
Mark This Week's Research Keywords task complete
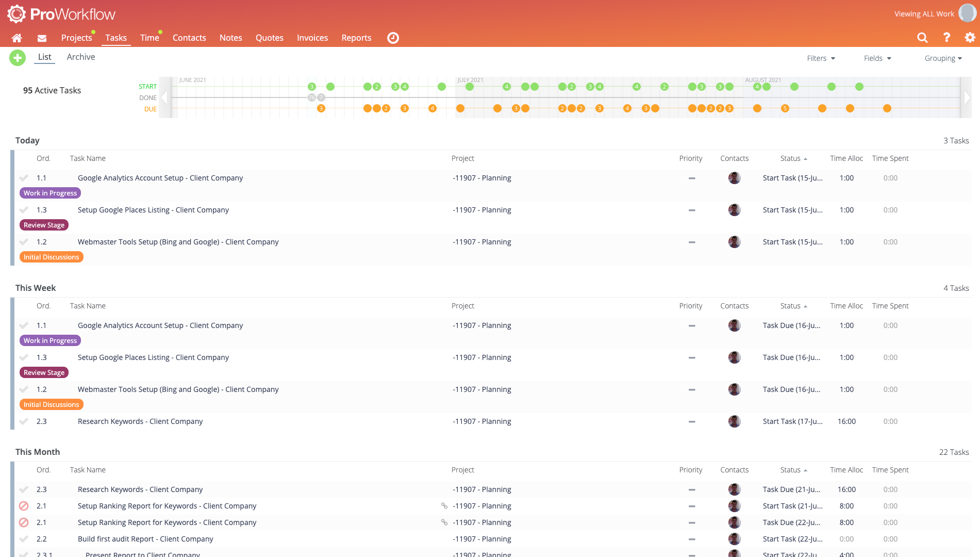tap(24, 421)
